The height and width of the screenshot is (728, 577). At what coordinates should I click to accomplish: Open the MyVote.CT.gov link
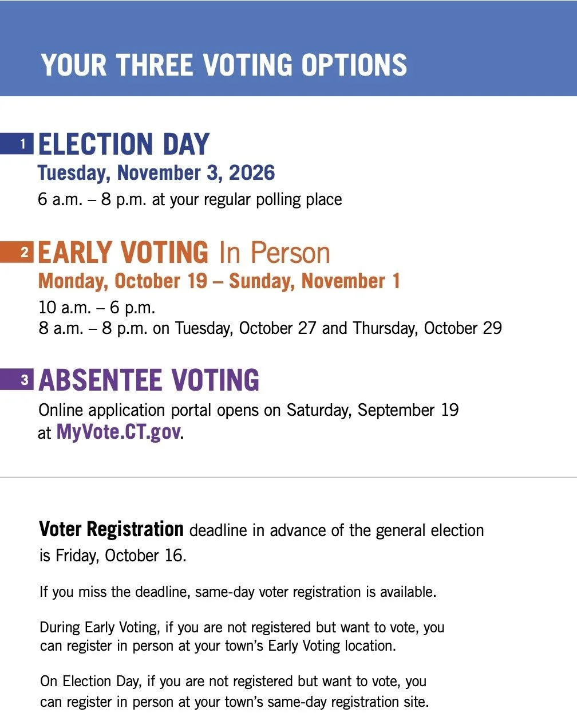coord(118,432)
